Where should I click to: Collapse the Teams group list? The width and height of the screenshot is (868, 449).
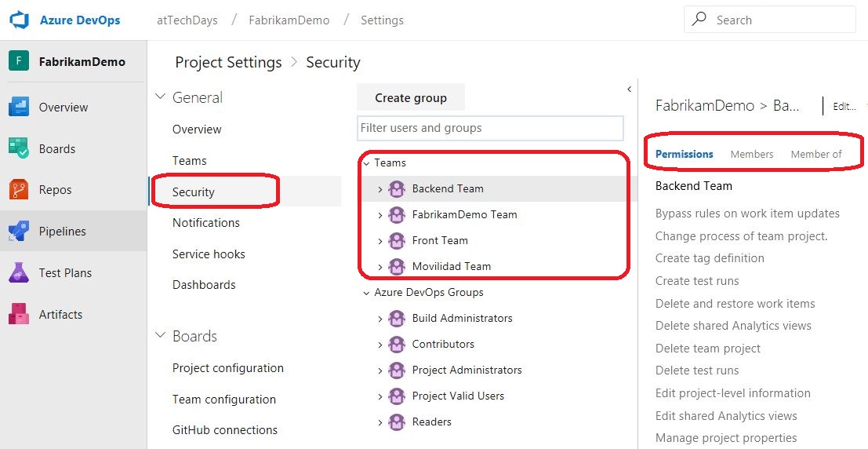click(x=366, y=163)
